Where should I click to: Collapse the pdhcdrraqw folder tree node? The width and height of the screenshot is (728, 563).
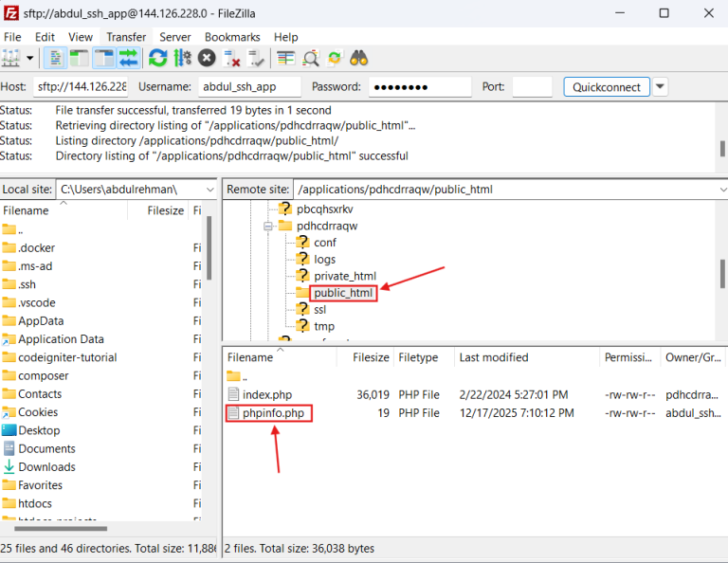(269, 227)
